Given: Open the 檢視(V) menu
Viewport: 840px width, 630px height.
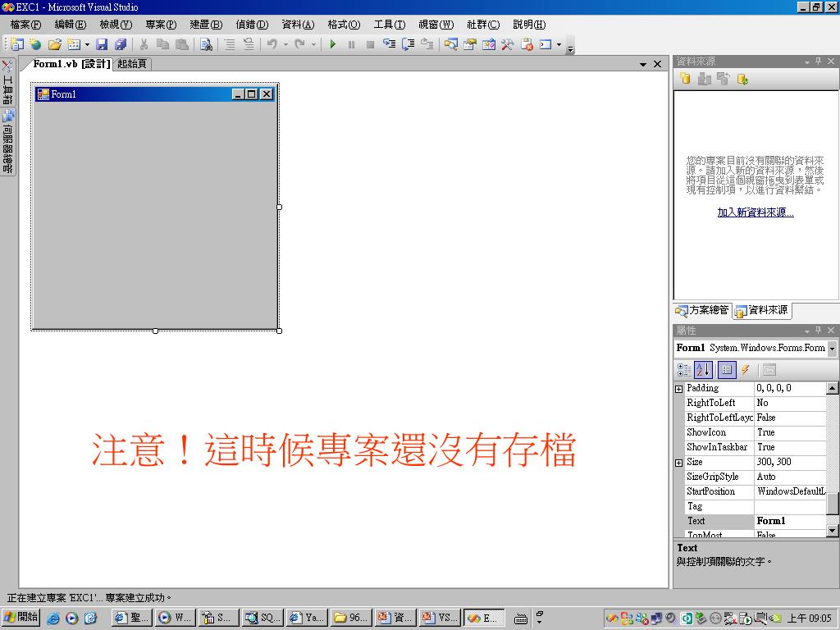Looking at the screenshot, I should tap(116, 25).
